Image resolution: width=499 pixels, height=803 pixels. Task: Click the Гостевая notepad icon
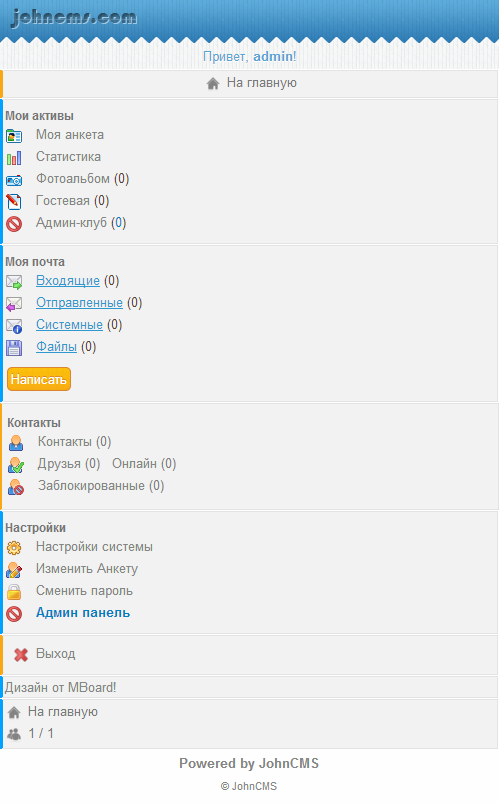point(14,202)
